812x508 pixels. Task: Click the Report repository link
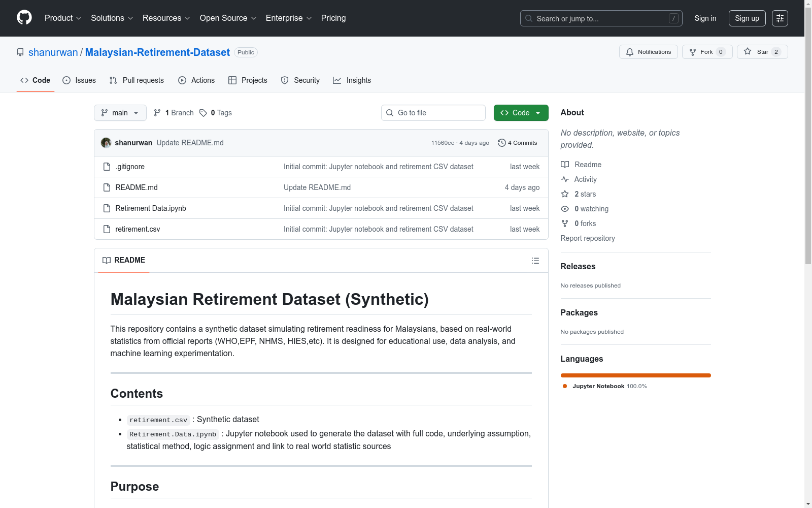tap(588, 238)
